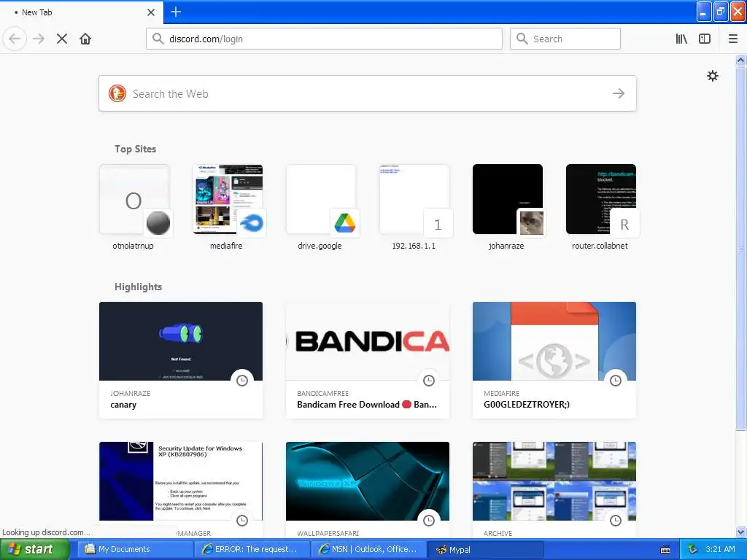Click the page scrollbar up arrow
The image size is (747, 560).
(740, 60)
